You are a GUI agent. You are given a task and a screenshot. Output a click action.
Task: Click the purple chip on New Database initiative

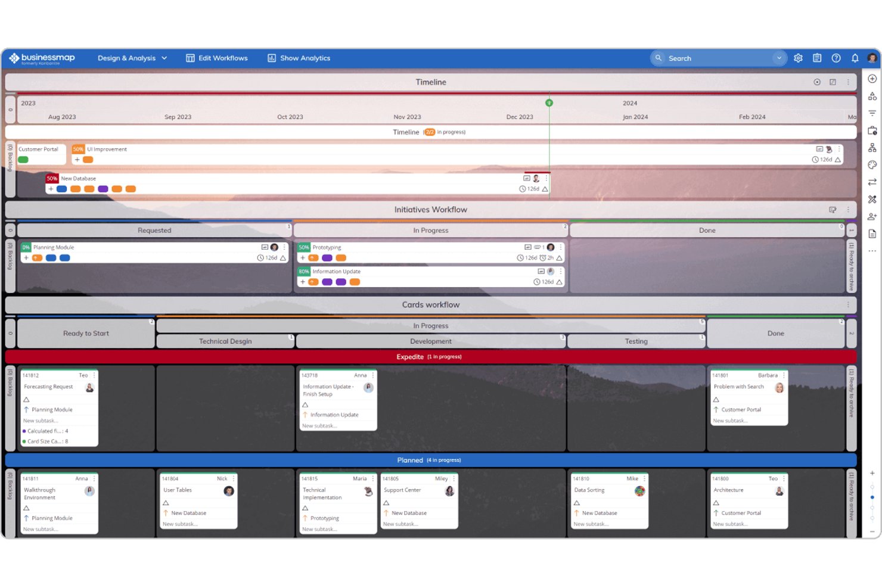103,189
